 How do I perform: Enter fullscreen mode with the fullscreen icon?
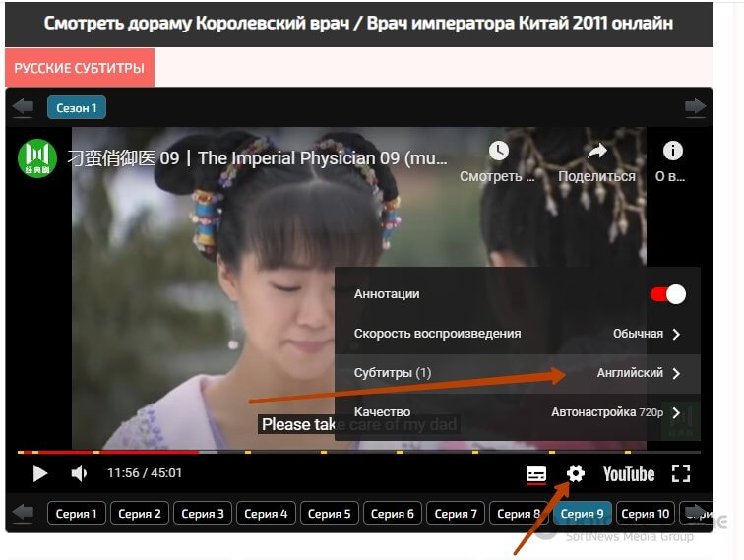click(681, 473)
